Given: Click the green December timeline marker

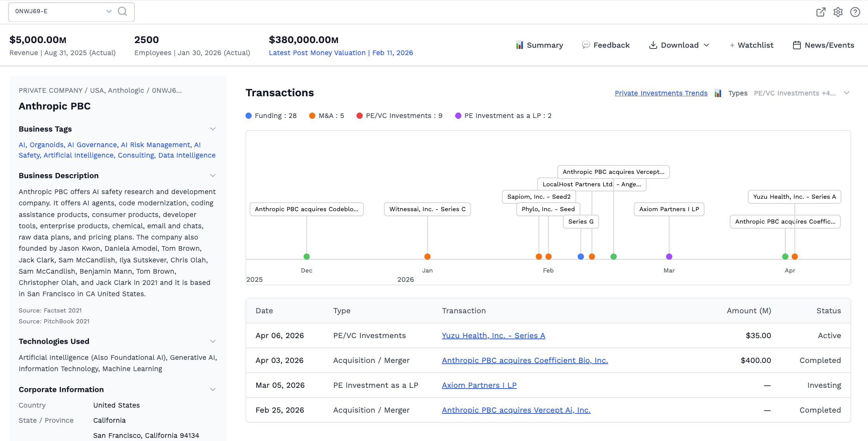Looking at the screenshot, I should pos(307,257).
